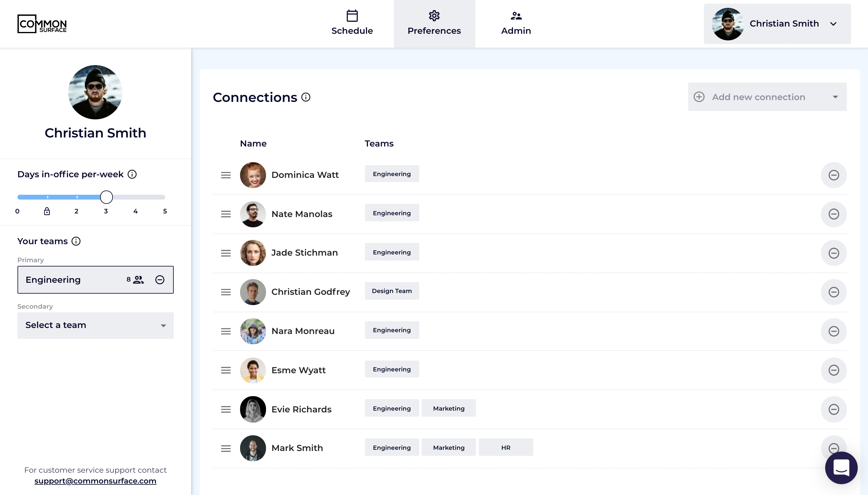868x495 pixels.
Task: Click Marketing tag on Mark Smith
Action: pyautogui.click(x=448, y=447)
